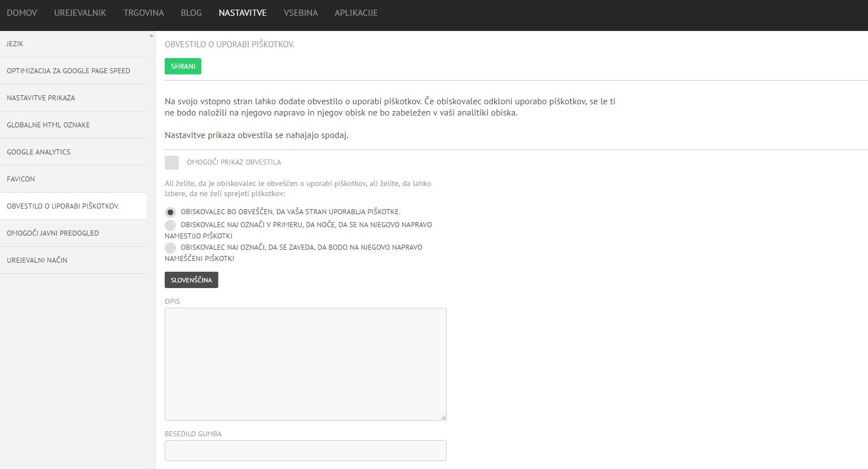Enable the Omogoči prikaz obvestila checkbox
The image size is (868, 469).
[x=171, y=162]
